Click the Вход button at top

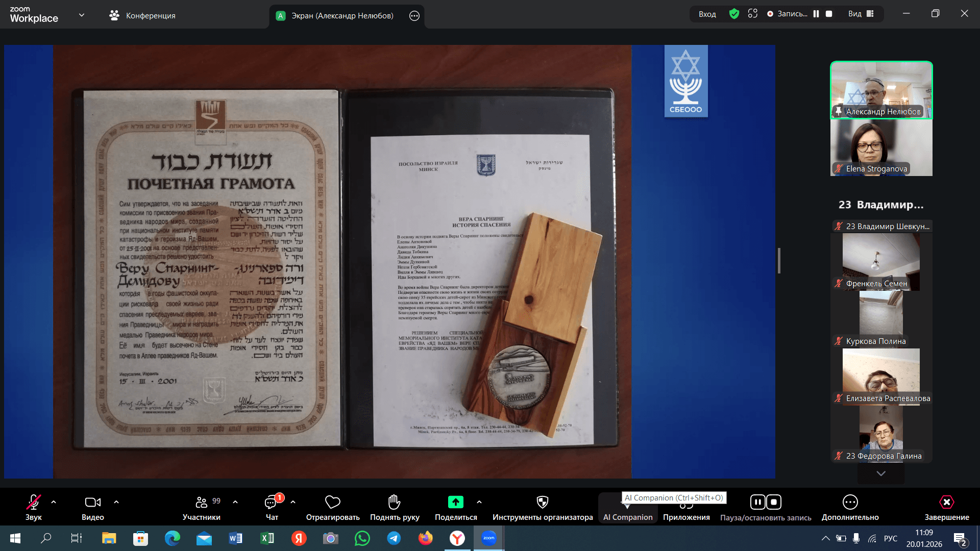(x=707, y=14)
